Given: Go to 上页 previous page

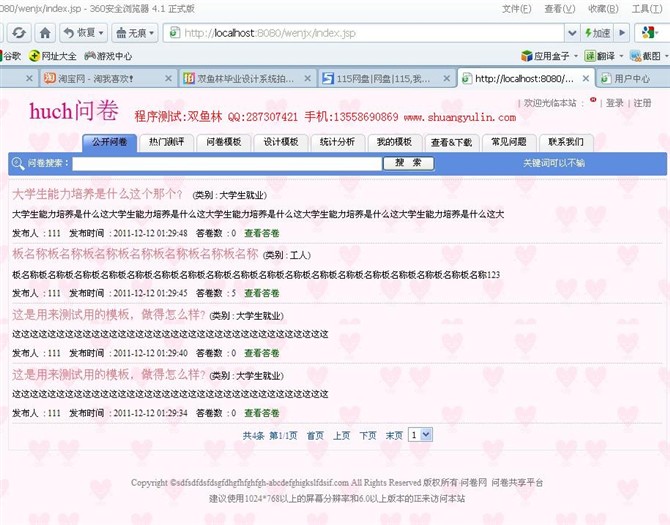Looking at the screenshot, I should tap(341, 435).
